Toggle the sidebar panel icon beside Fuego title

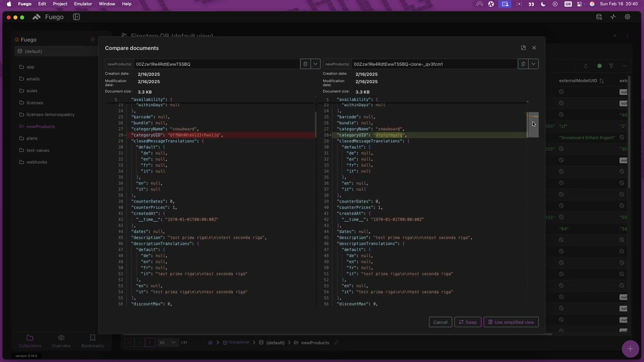pos(76,17)
